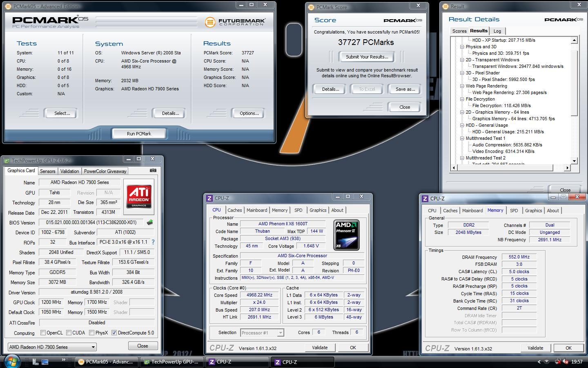Viewport: 588px width, 368px height.
Task: Switch to the PCMark05 taskbar button
Action: point(106,362)
